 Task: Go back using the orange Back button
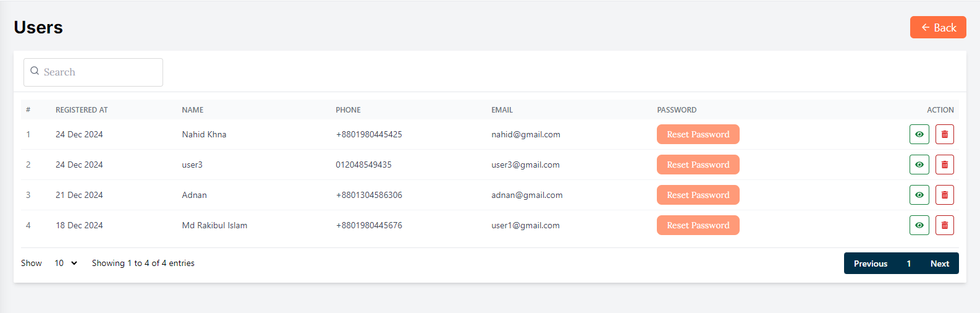pyautogui.click(x=937, y=27)
